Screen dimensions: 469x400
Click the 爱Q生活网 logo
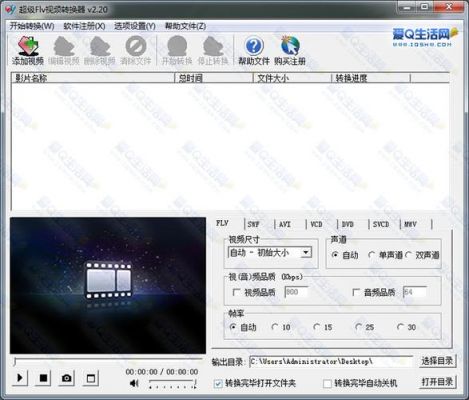pyautogui.click(x=425, y=37)
